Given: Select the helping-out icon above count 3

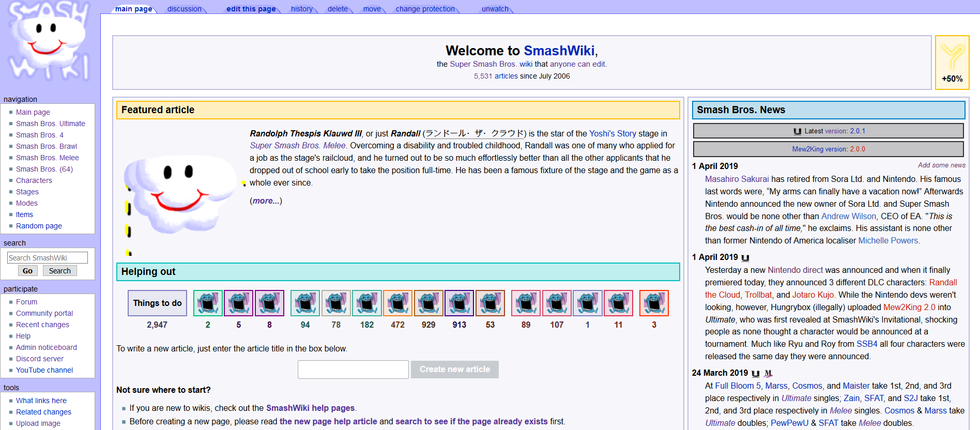Looking at the screenshot, I should [654, 303].
